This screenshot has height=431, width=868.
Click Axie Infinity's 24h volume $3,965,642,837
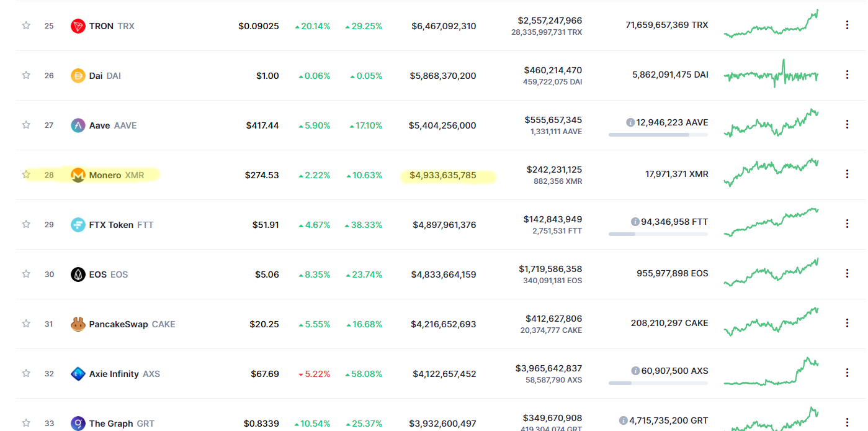pyautogui.click(x=548, y=368)
